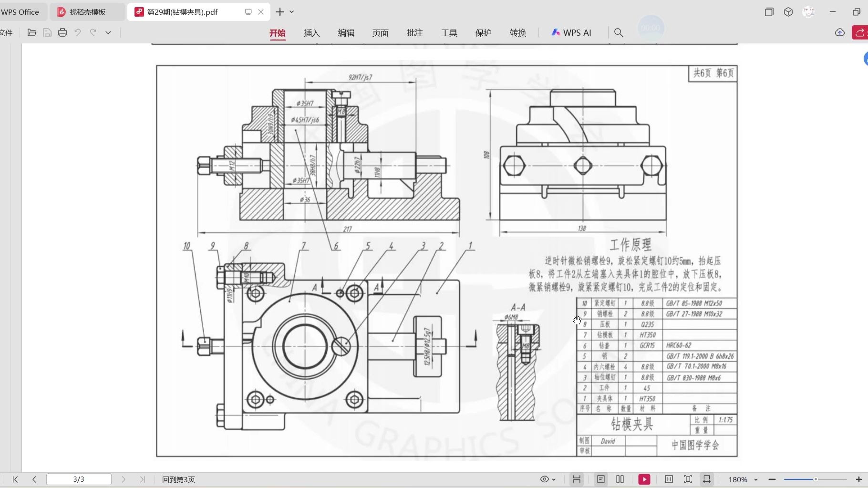Click the page number input field
Viewport: 868px width, 488px height.
pyautogui.click(x=79, y=479)
